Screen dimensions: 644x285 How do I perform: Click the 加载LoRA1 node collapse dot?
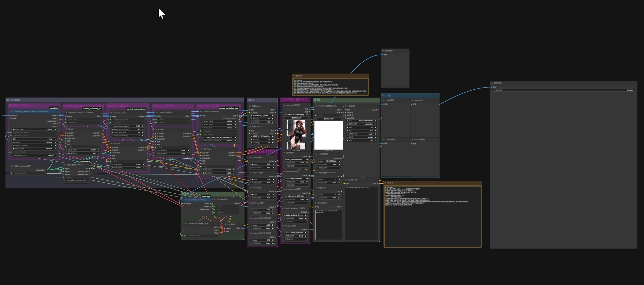[250, 106]
